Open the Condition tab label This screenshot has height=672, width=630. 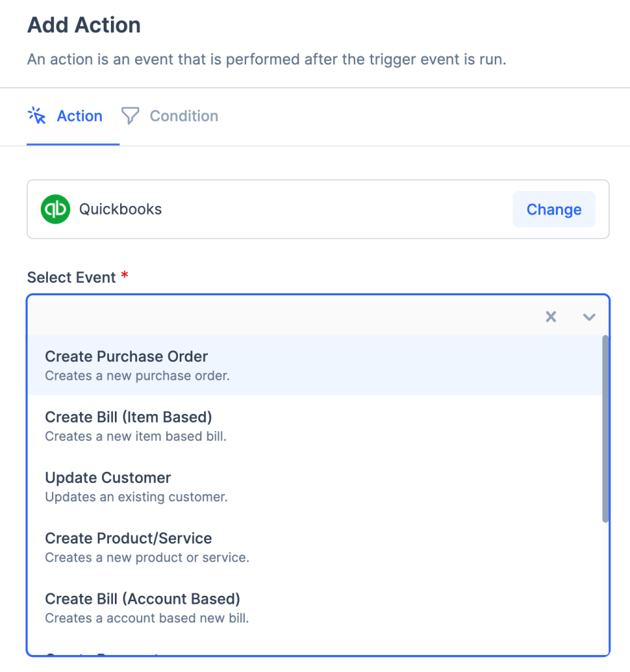(x=184, y=116)
